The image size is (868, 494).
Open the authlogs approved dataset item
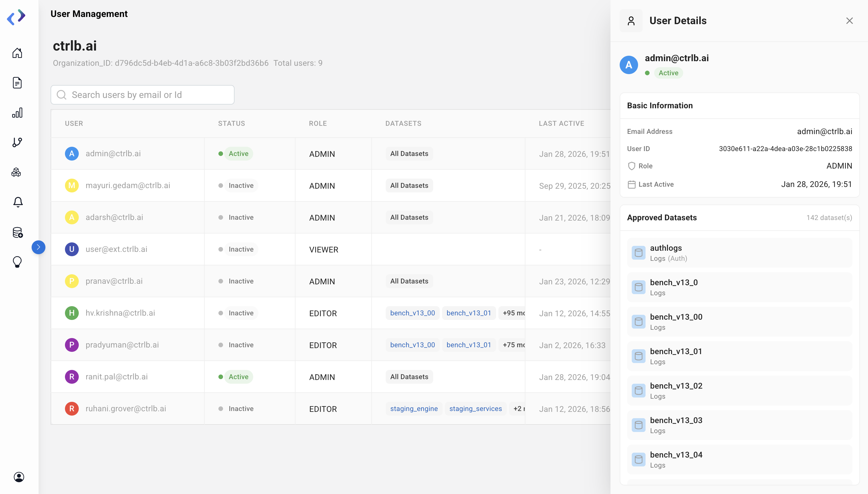point(739,253)
